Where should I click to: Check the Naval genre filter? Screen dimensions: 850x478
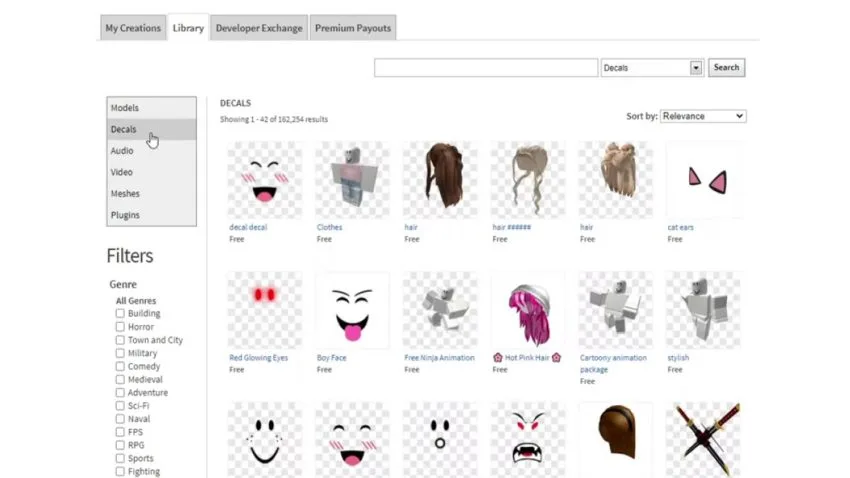[x=120, y=419]
